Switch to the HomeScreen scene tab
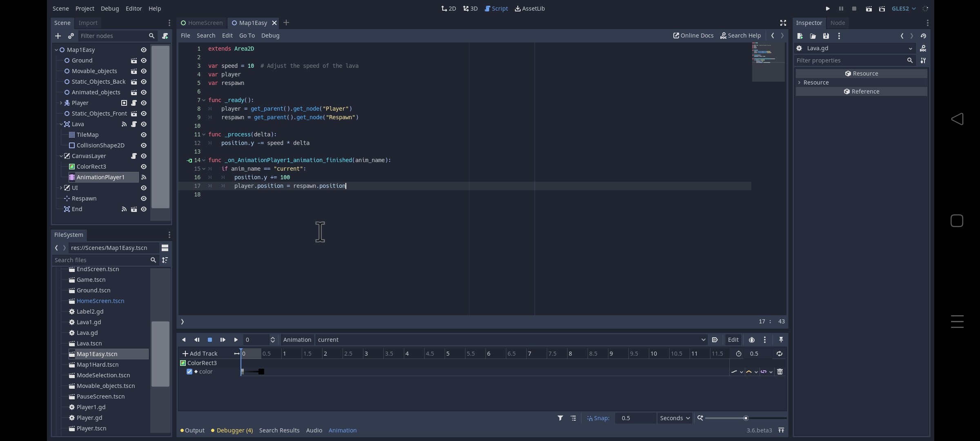Viewport: 980px width, 441px height. [202, 23]
